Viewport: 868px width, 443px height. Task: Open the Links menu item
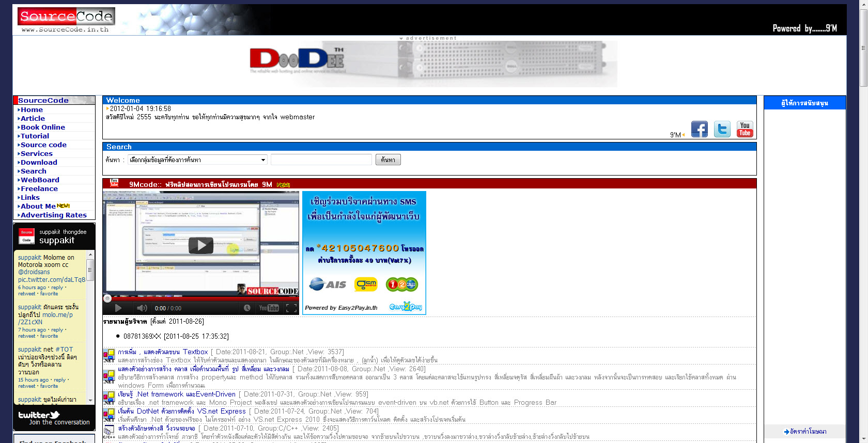pyautogui.click(x=30, y=197)
